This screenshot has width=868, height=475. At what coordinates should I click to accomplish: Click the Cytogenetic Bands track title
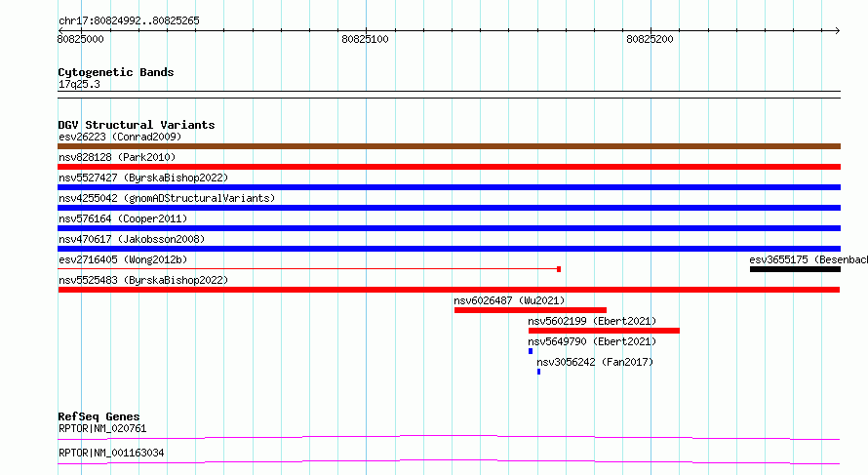click(116, 72)
